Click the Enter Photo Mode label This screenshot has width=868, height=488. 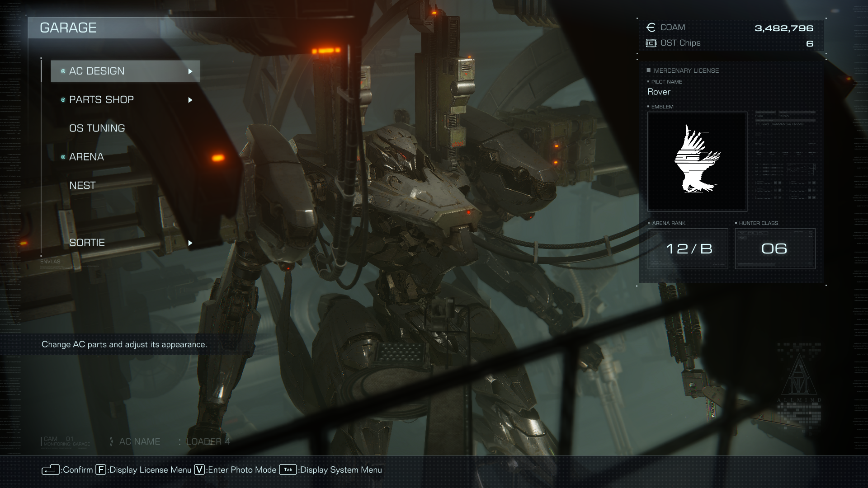click(x=242, y=470)
